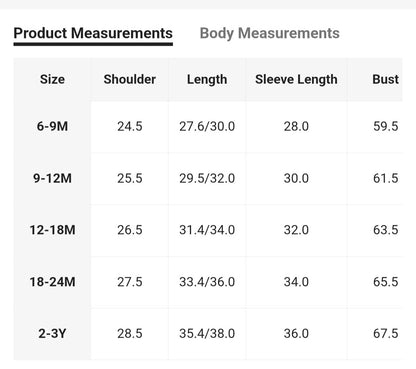416x369 pixels.
Task: Select the 12-18M size row label
Action: click(x=52, y=230)
